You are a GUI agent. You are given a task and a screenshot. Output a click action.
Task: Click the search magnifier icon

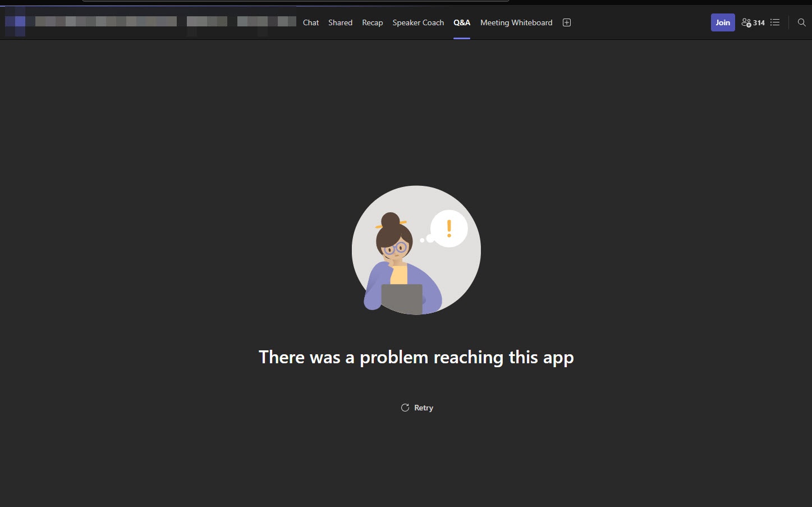point(801,22)
